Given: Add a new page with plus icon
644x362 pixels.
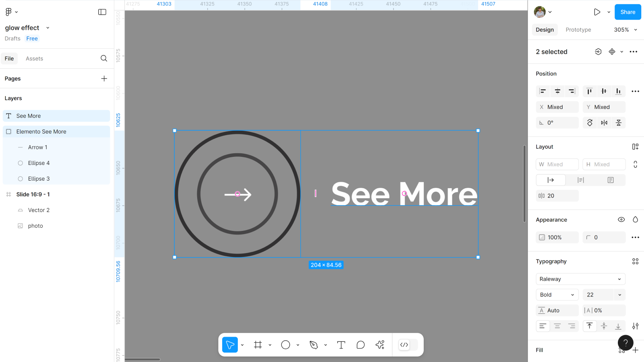Looking at the screenshot, I should (104, 78).
